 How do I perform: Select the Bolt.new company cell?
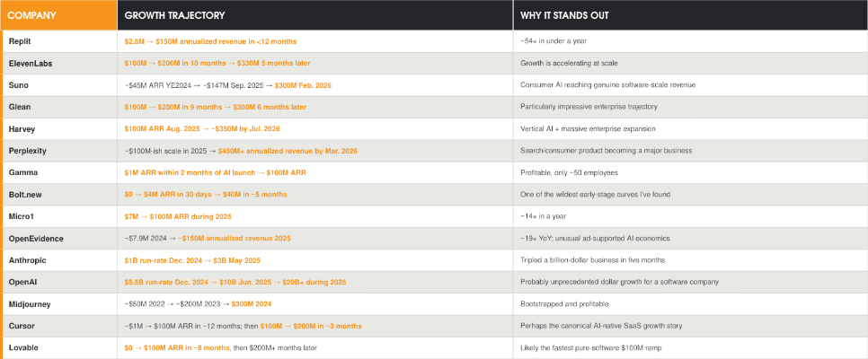tap(58, 195)
